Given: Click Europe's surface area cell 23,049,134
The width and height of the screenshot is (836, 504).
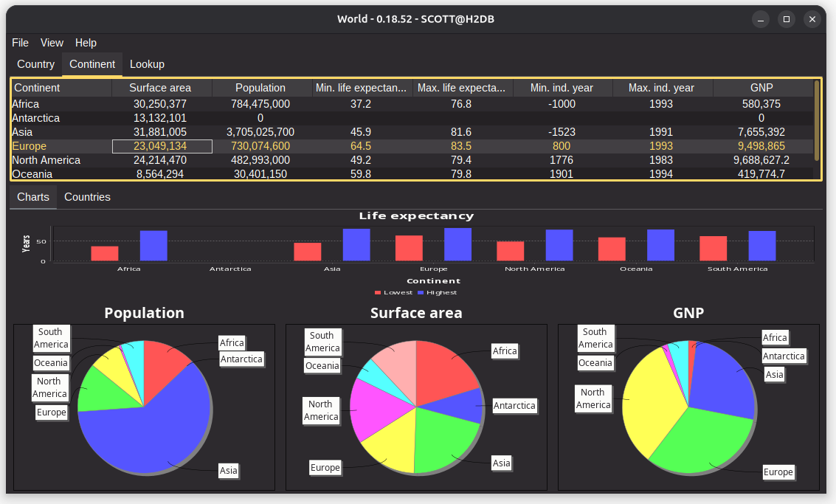Looking at the screenshot, I should point(161,146).
